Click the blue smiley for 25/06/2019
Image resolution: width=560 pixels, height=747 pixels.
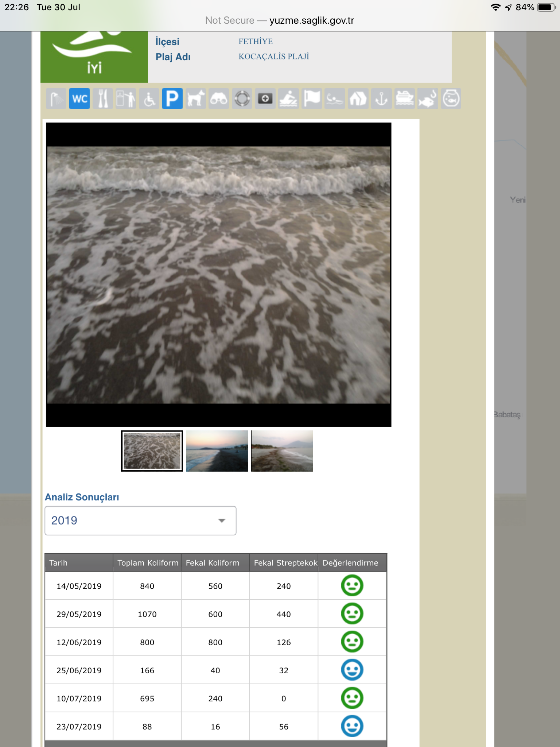(352, 670)
